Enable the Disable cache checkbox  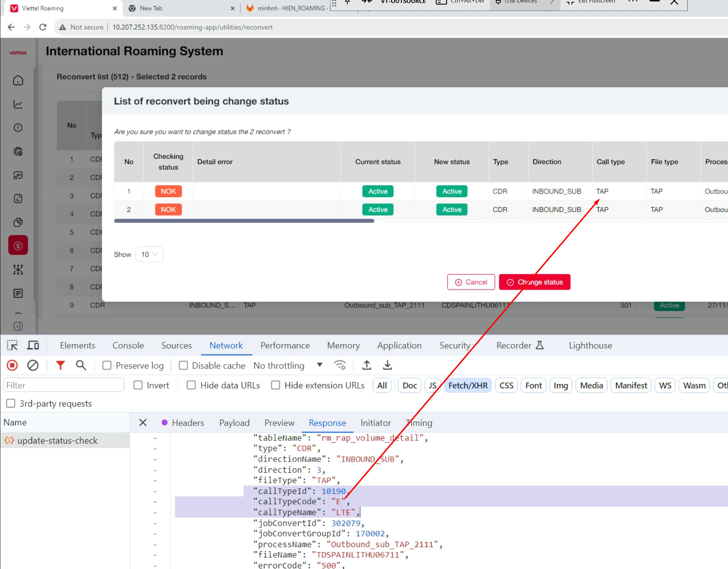click(183, 366)
